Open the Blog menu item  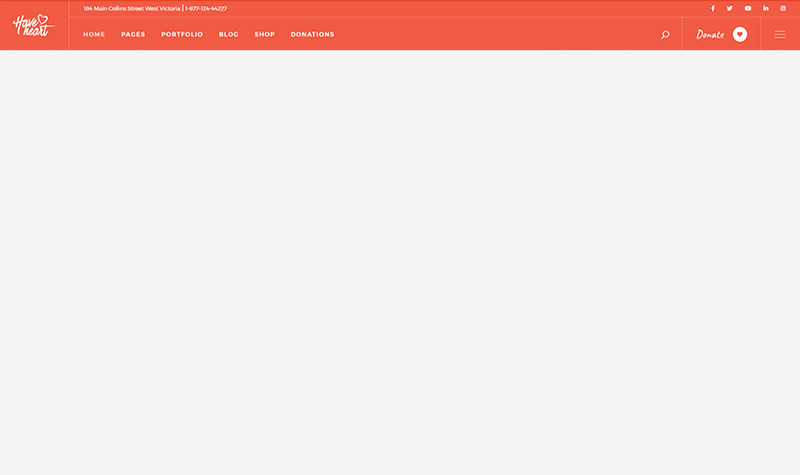[x=229, y=35]
